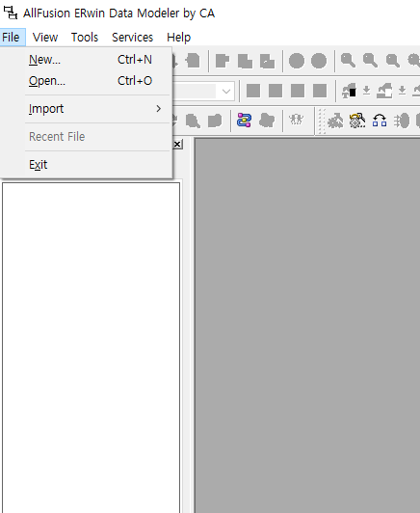Viewport: 420px width, 513px height.
Task: Click the ERwin application icon in title bar
Action: (x=11, y=13)
